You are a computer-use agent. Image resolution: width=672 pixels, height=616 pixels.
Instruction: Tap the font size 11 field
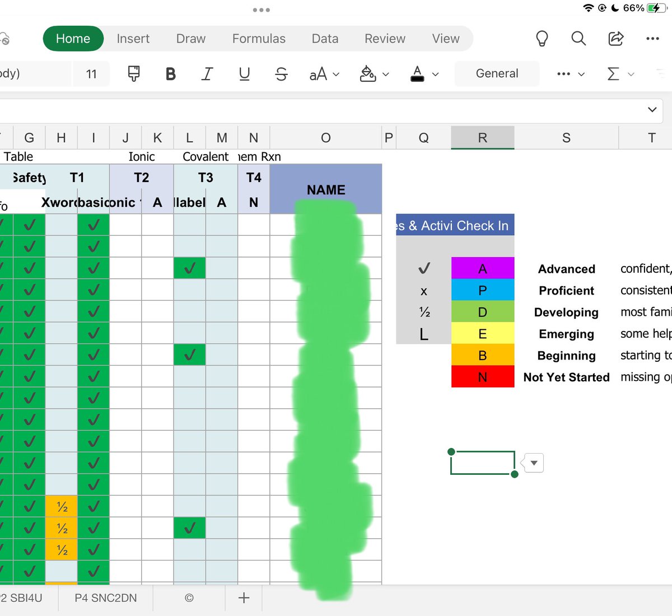pyautogui.click(x=91, y=74)
